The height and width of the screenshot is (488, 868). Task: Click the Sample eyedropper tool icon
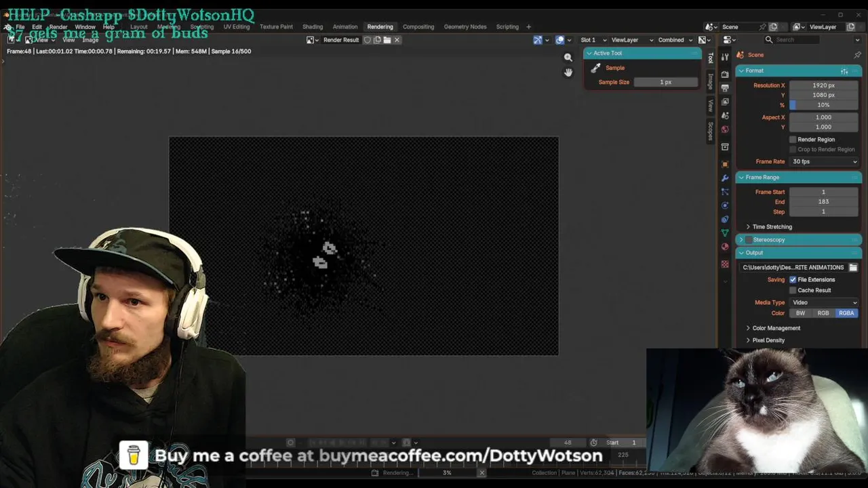click(595, 68)
